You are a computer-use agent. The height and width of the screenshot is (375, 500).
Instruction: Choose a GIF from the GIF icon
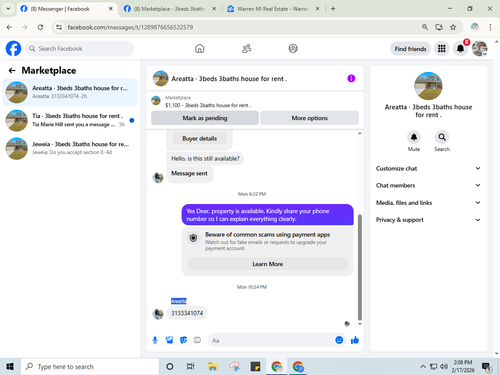[x=197, y=340]
